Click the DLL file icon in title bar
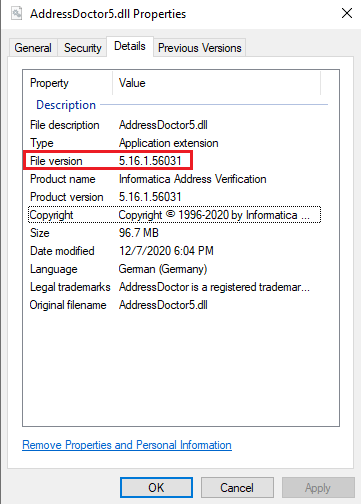Viewport: 361px width, 504px height. [x=16, y=13]
